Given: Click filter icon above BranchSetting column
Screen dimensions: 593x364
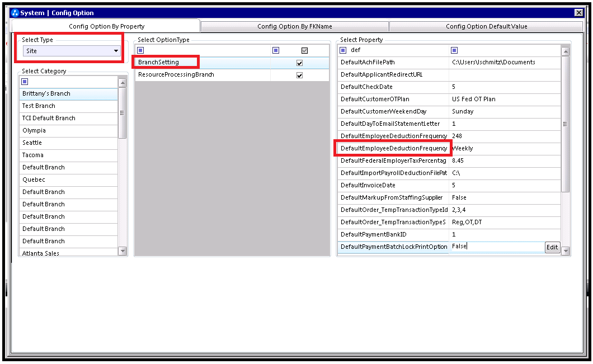Looking at the screenshot, I should tap(140, 50).
